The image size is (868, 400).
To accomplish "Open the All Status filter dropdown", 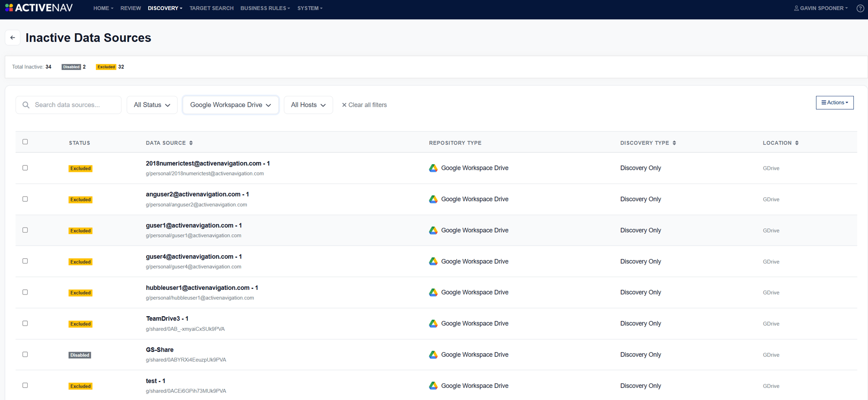I will point(152,105).
